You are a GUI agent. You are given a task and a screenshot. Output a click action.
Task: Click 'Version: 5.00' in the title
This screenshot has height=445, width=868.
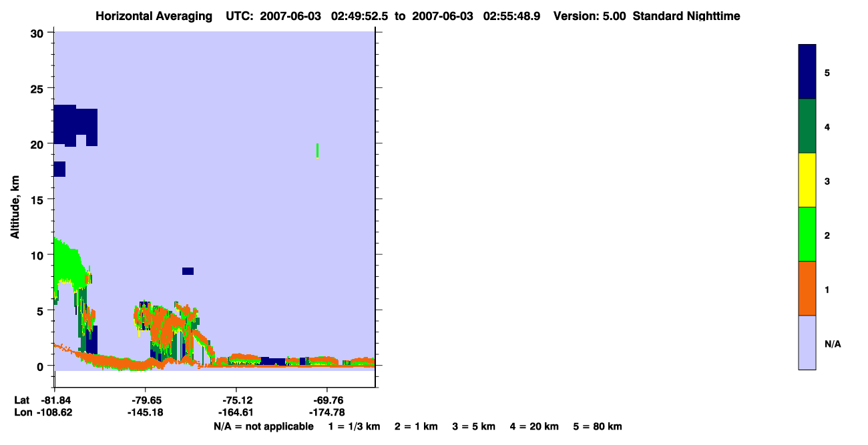pyautogui.click(x=590, y=16)
